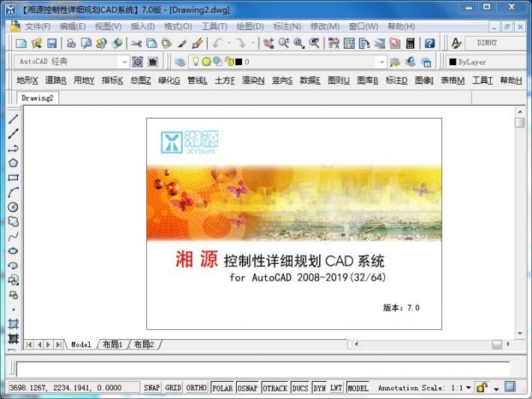Open the calculator icon in toolbar
Image resolution: width=532 pixels, height=399 pixels.
(x=410, y=43)
